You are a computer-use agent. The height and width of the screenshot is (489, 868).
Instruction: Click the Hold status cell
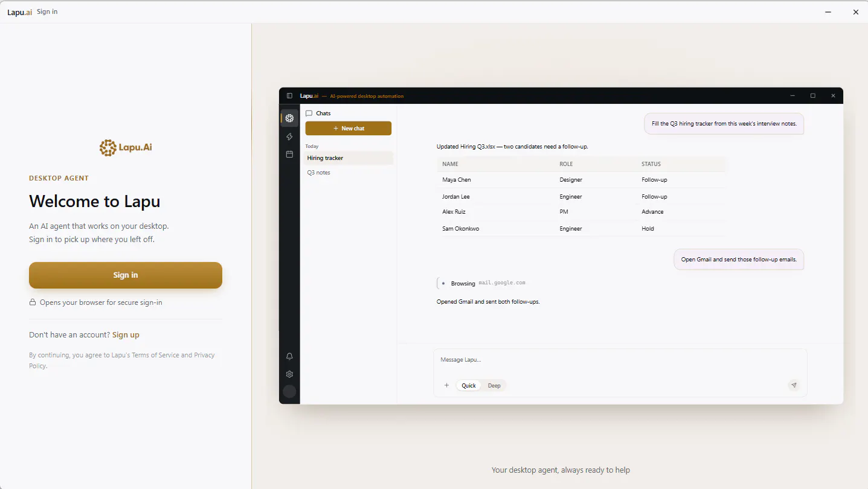tap(648, 229)
